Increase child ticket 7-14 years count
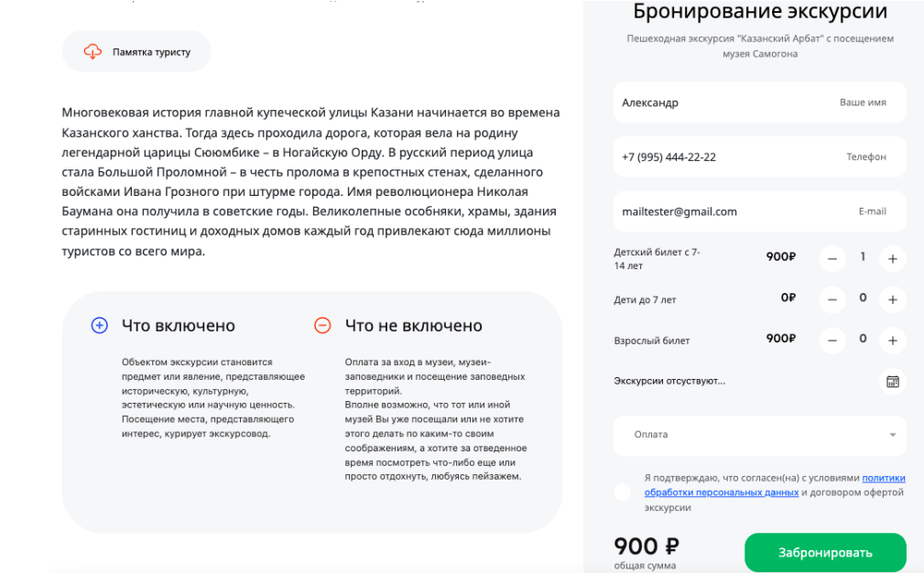Image resolution: width=924 pixels, height=574 pixels. coord(892,259)
